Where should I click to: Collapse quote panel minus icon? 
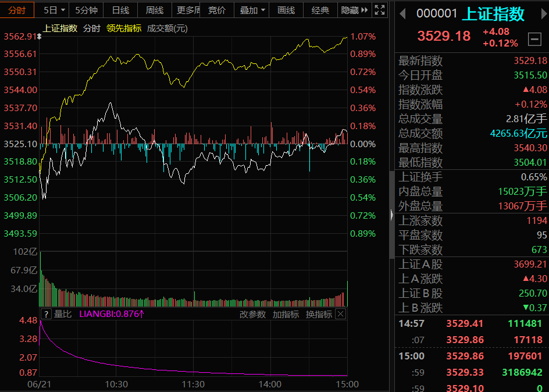(534, 39)
